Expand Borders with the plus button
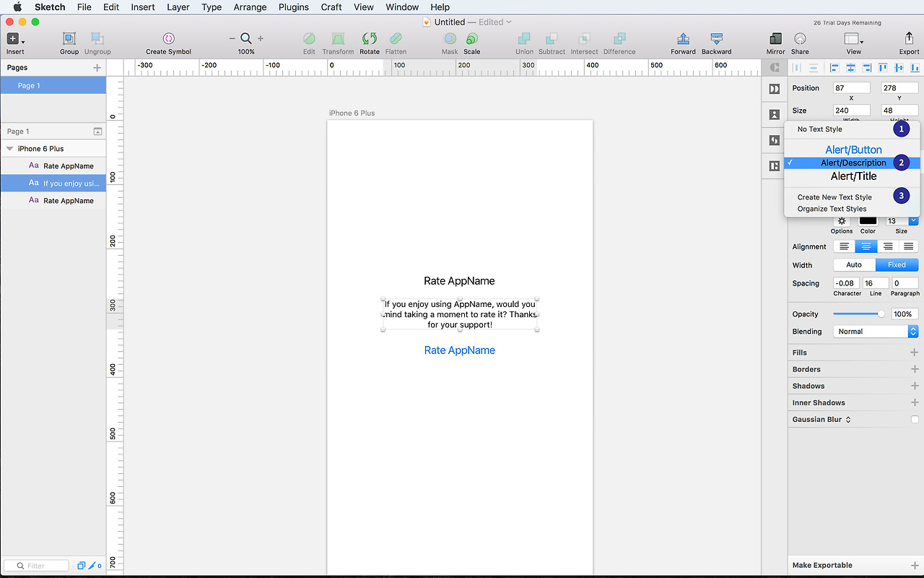This screenshot has height=578, width=924. pyautogui.click(x=915, y=369)
